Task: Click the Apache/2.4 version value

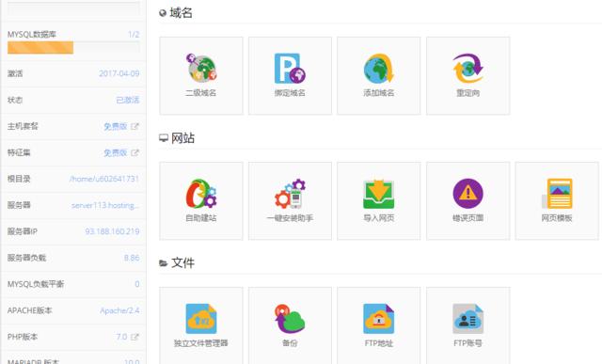Action: pos(119,310)
